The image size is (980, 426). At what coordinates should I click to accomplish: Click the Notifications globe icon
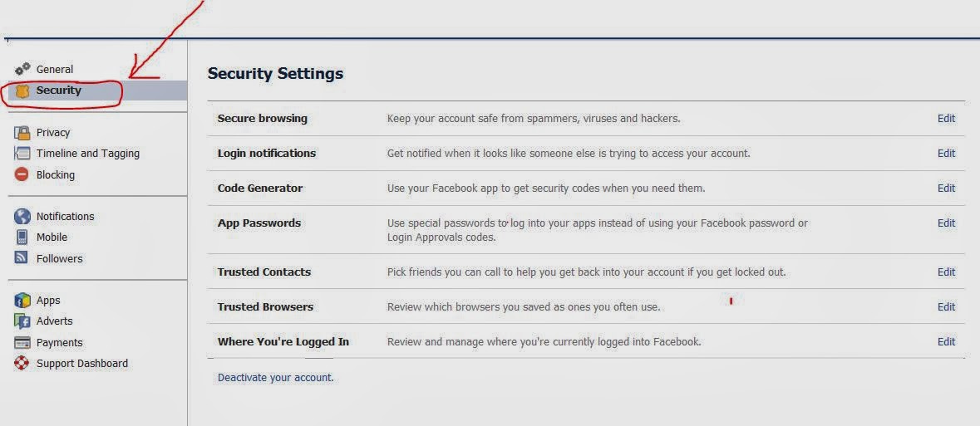pos(22,216)
